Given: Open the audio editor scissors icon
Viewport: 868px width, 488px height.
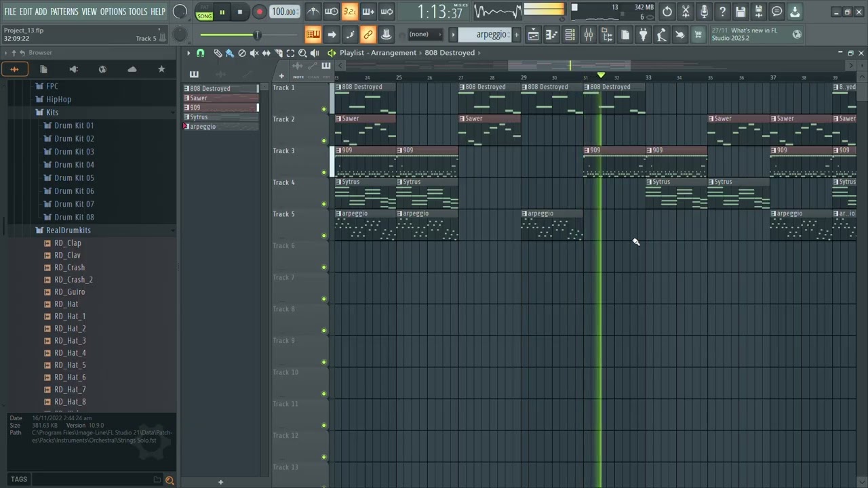Looking at the screenshot, I should click(686, 12).
